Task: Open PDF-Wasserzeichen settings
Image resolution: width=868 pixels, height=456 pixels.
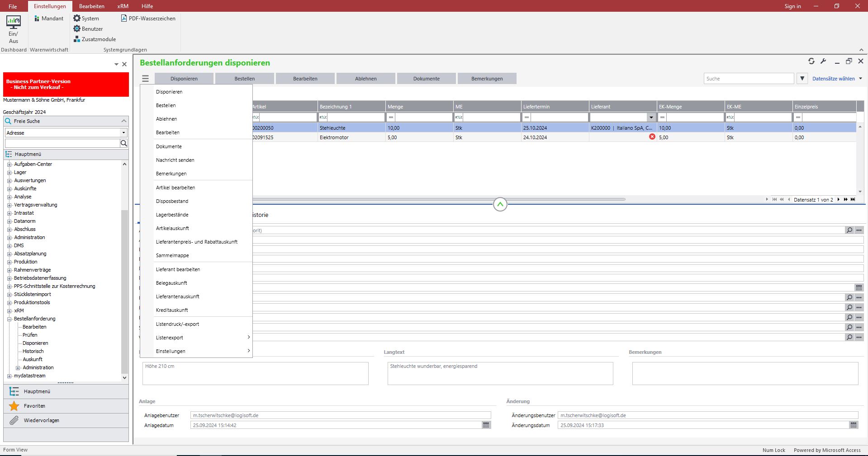Action: 148,19
